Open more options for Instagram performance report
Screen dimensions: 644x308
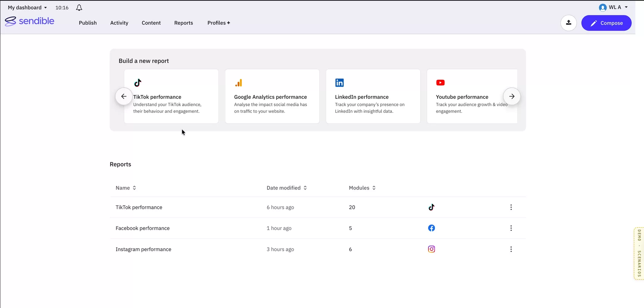tap(511, 249)
